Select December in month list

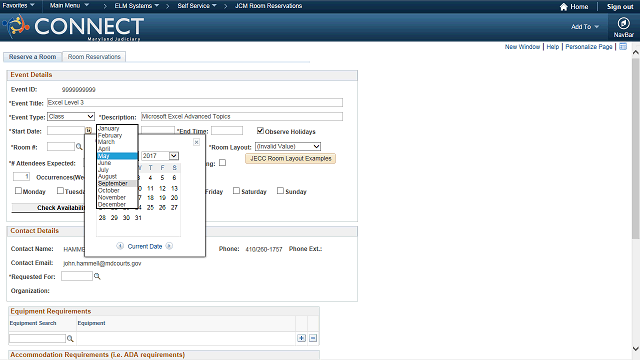click(117, 204)
